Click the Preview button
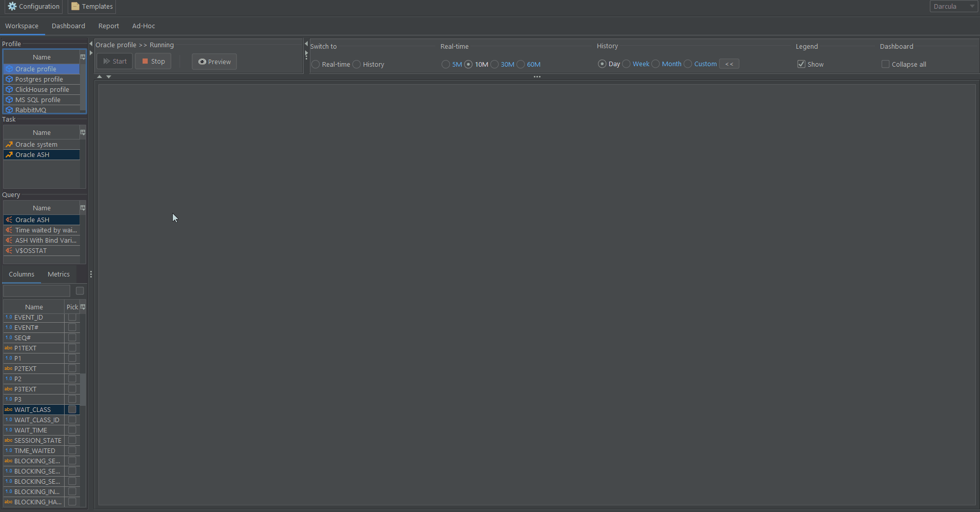Screen dimensions: 980x512 click(x=214, y=62)
